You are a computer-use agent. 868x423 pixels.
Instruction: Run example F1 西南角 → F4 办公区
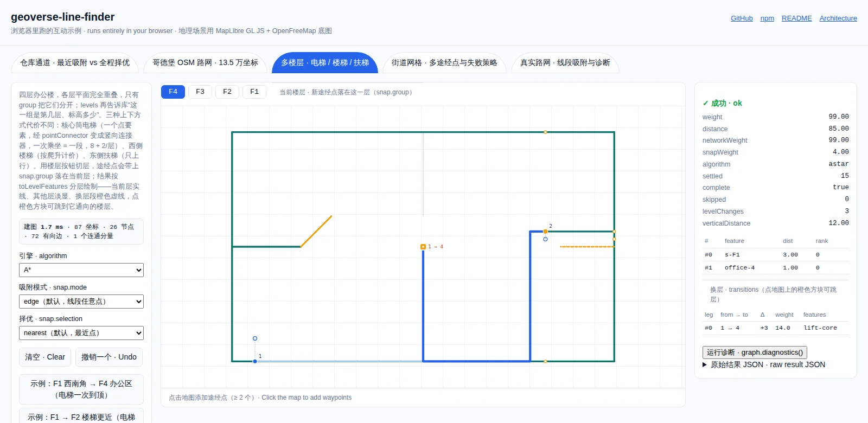pos(81,389)
